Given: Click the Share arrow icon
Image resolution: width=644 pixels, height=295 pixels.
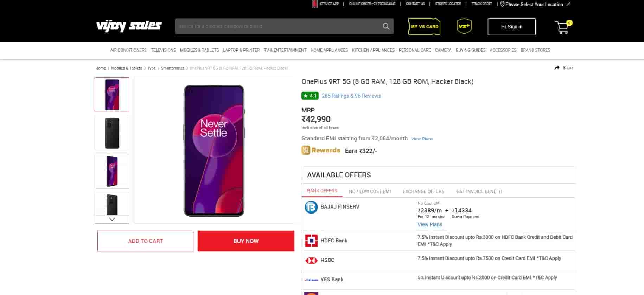Looking at the screenshot, I should (557, 68).
